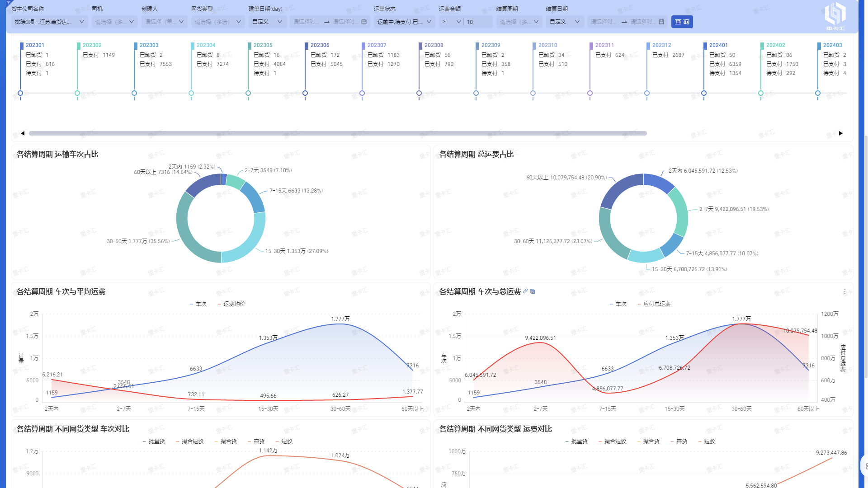Screen dimensions: 868x488
Task: Click the 重卡汇 logo in the header
Action: [835, 16]
